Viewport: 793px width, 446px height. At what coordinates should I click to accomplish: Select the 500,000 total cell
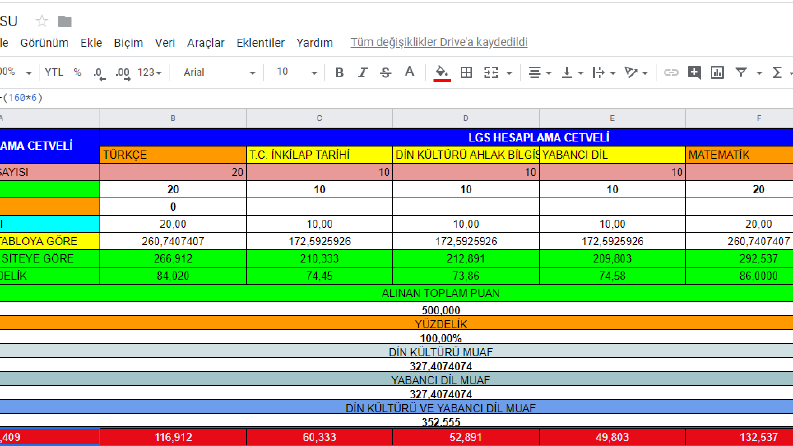396,309
